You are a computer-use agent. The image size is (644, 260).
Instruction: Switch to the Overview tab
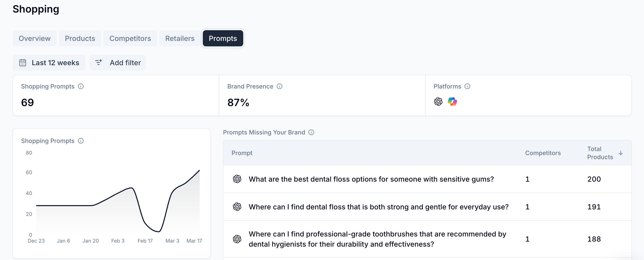tap(34, 38)
